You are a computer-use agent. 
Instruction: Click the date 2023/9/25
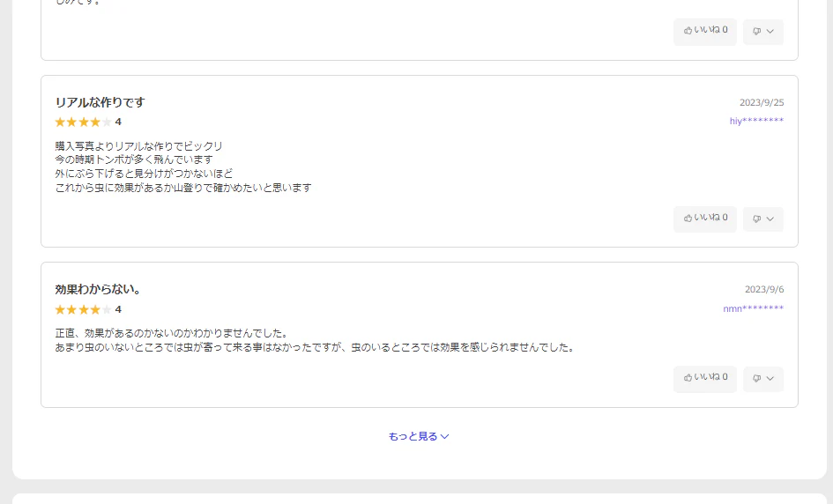pos(761,103)
